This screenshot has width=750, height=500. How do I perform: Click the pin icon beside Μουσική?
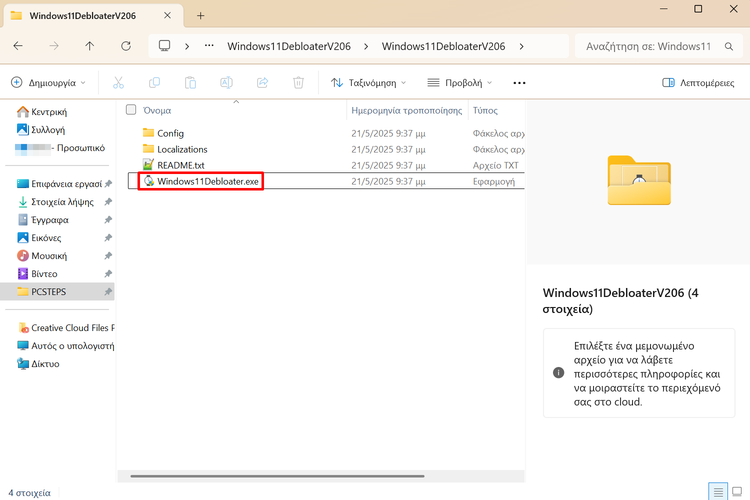point(108,256)
